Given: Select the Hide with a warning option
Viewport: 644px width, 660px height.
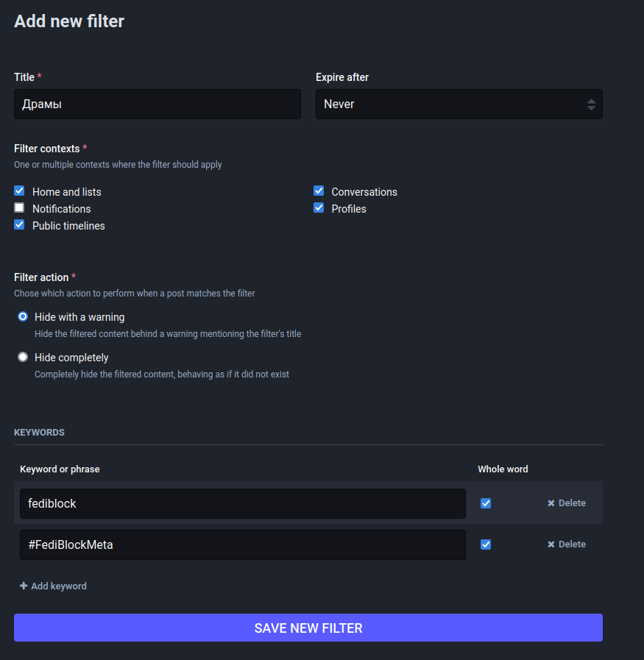Looking at the screenshot, I should (23, 316).
